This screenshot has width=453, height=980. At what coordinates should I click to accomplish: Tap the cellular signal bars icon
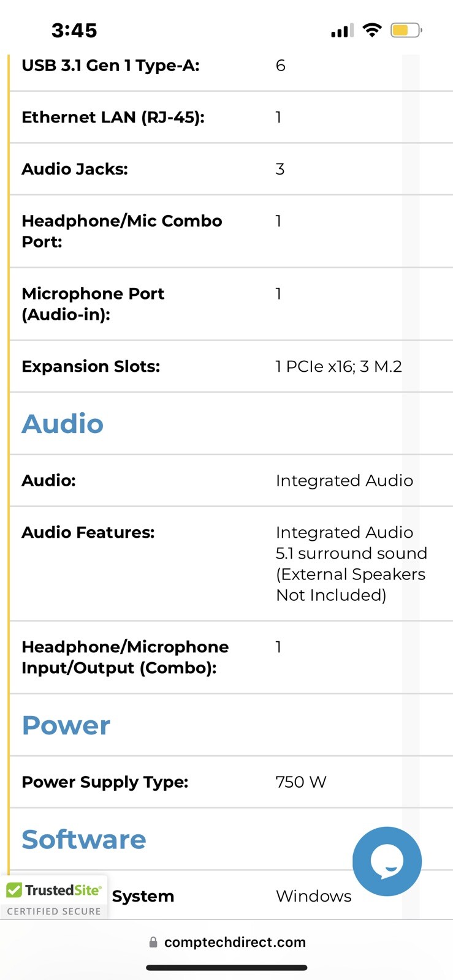coord(342,31)
